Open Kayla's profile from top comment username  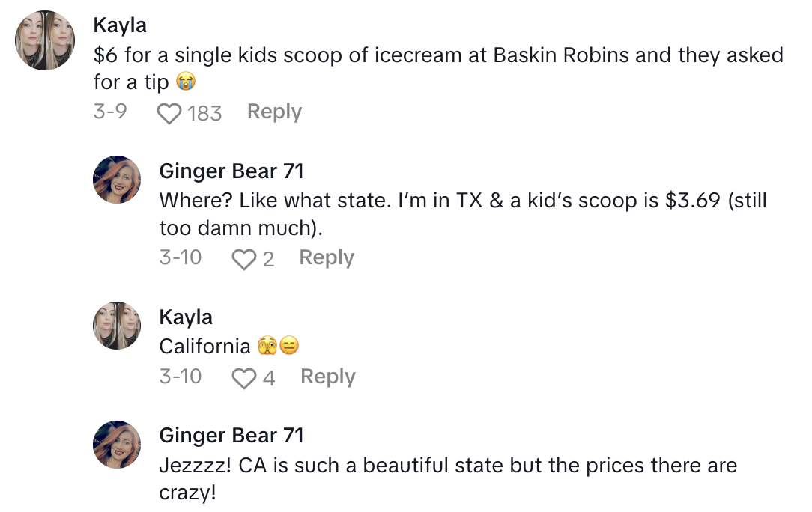click(120, 25)
